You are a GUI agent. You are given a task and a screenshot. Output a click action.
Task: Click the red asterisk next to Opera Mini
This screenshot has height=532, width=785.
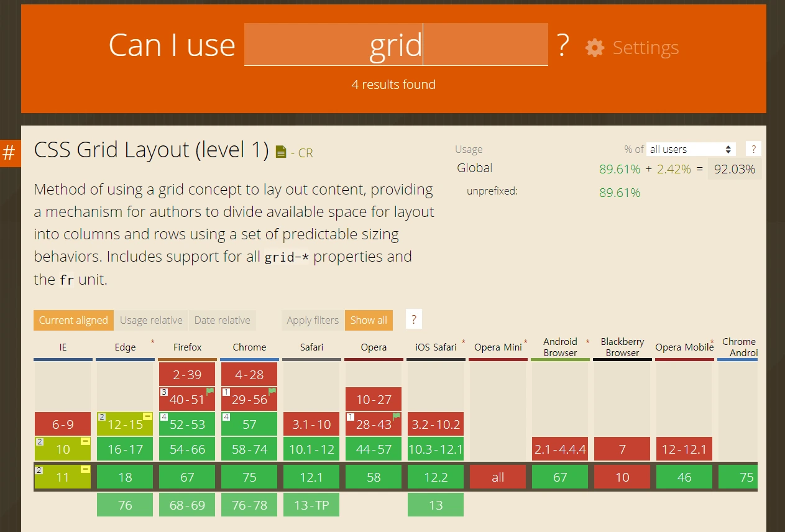(526, 342)
